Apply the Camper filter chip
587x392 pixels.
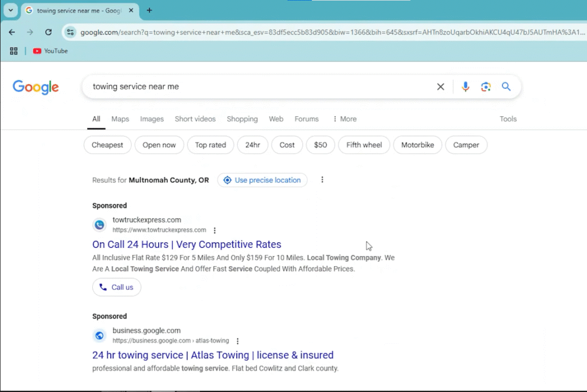point(466,145)
